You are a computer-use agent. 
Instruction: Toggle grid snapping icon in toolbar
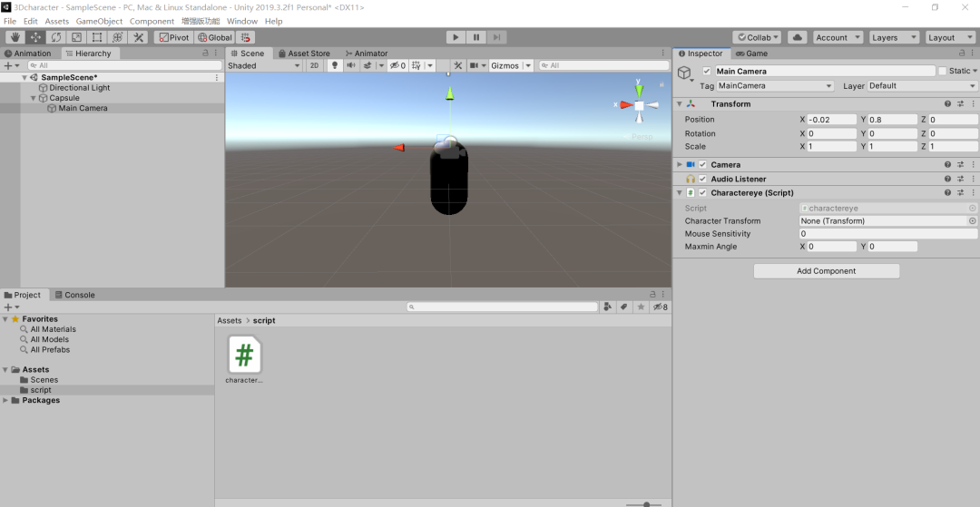[246, 37]
